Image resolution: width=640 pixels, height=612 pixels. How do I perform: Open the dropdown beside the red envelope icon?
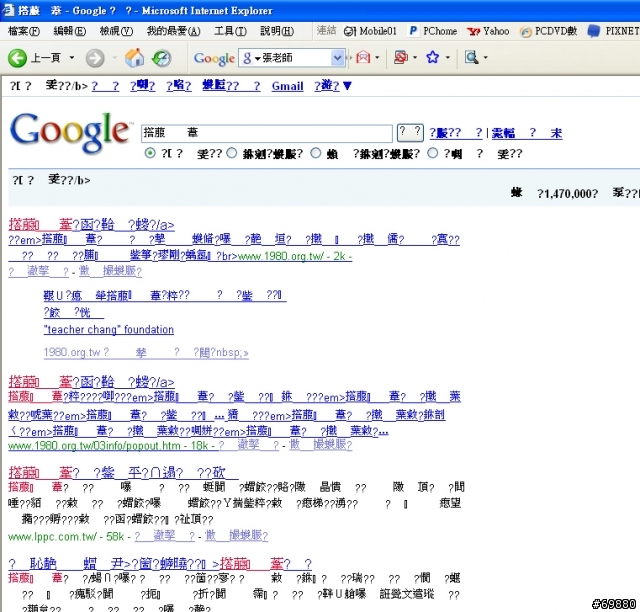(x=377, y=58)
